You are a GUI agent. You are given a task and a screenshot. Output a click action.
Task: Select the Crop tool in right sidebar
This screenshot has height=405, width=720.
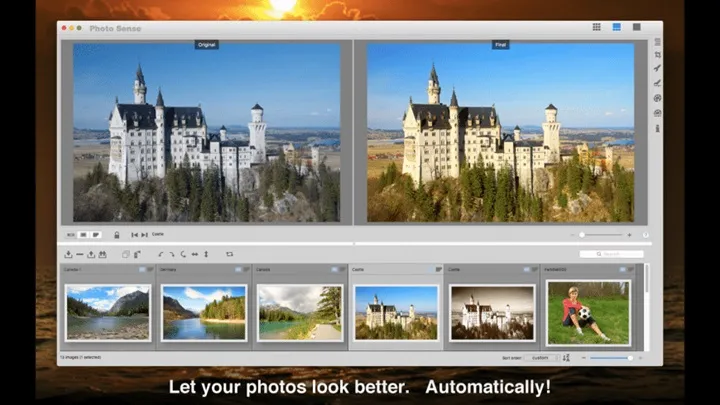click(657, 55)
